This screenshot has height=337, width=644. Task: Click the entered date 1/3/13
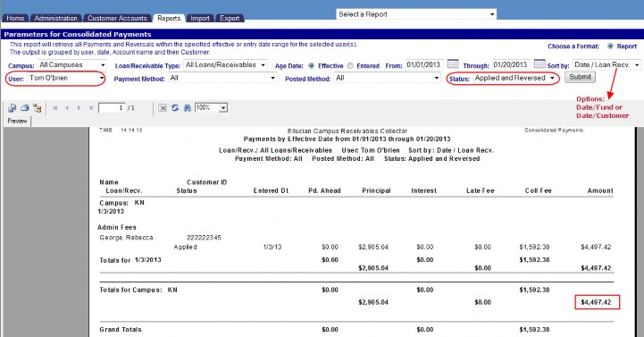(272, 247)
